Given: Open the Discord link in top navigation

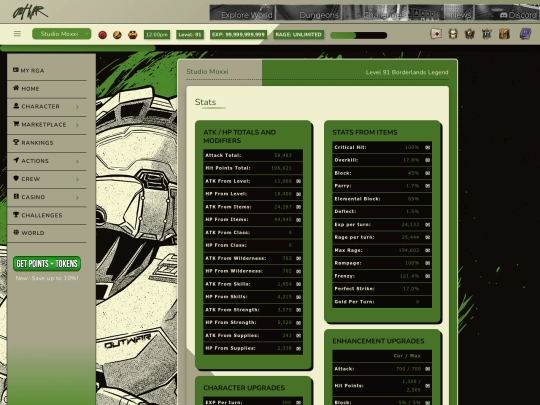Looking at the screenshot, I should pyautogui.click(x=507, y=13).
